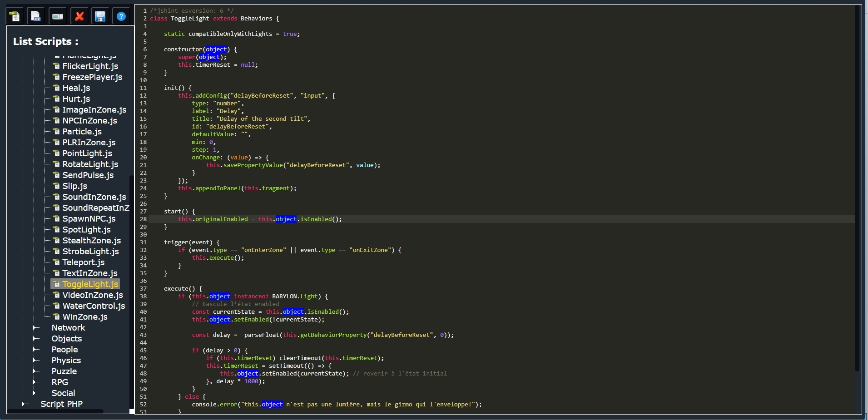Select the ToggleLight.js highlighted item
Viewport: 868px width, 420px height.
pyautogui.click(x=90, y=284)
